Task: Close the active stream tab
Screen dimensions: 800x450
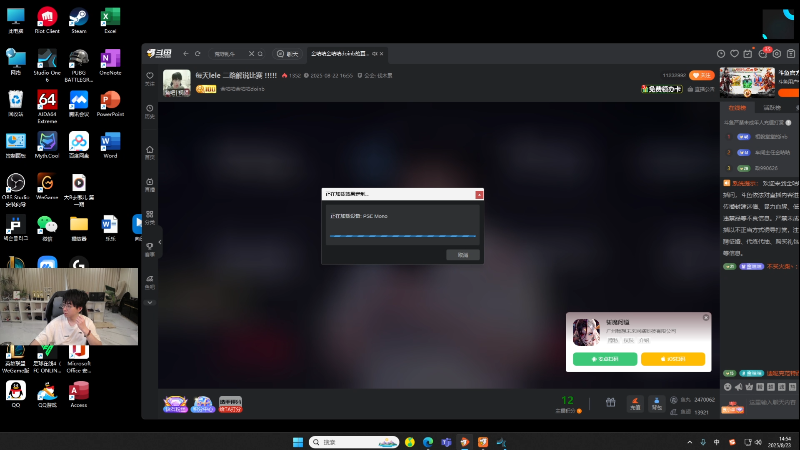Action: 382,54
